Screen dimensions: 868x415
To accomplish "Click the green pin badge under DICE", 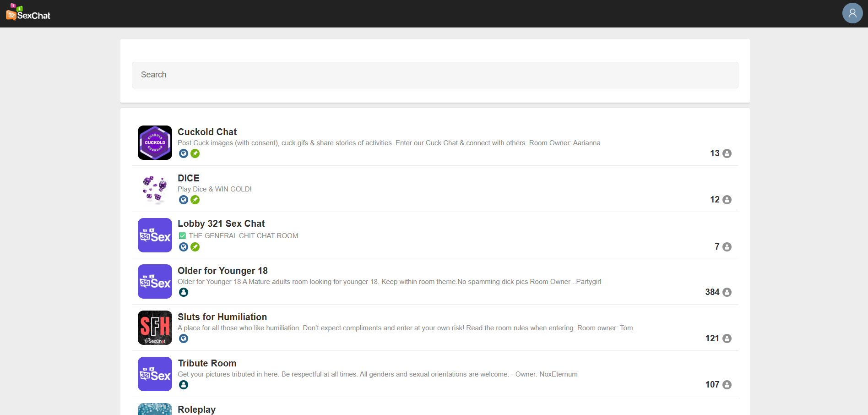I will 195,200.
